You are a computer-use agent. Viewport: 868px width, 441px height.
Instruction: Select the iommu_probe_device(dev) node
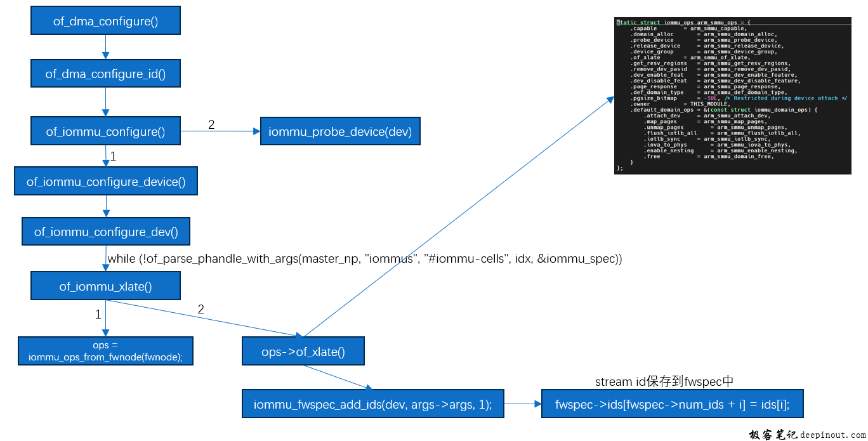[340, 131]
